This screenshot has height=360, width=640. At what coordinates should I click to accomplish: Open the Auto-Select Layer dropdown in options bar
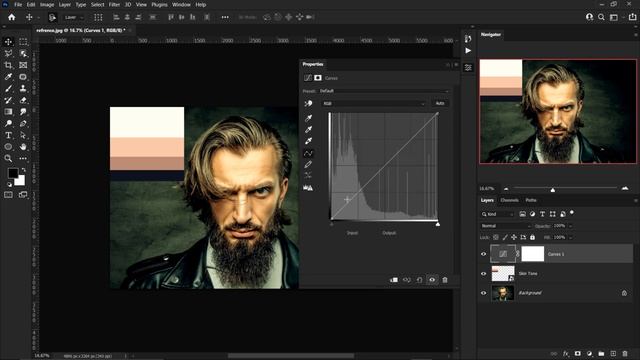[x=74, y=17]
